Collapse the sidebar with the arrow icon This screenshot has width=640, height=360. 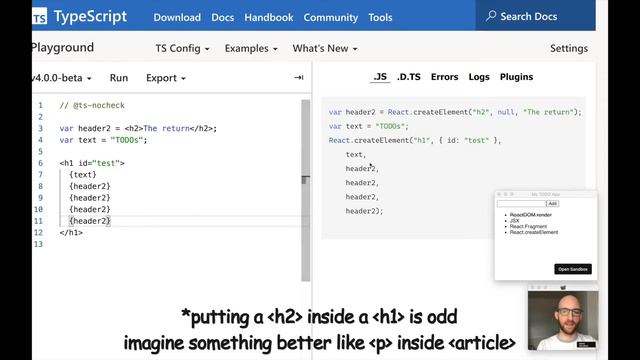[x=299, y=77]
